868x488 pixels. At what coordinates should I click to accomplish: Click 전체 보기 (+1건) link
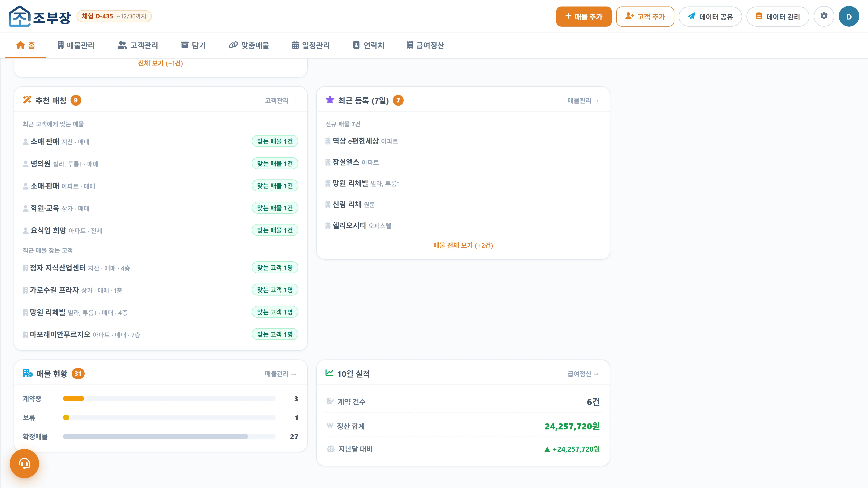tap(160, 63)
